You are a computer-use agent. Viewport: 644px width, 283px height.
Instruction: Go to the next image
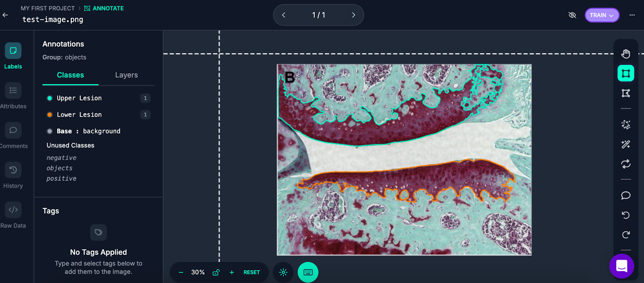[x=353, y=15]
